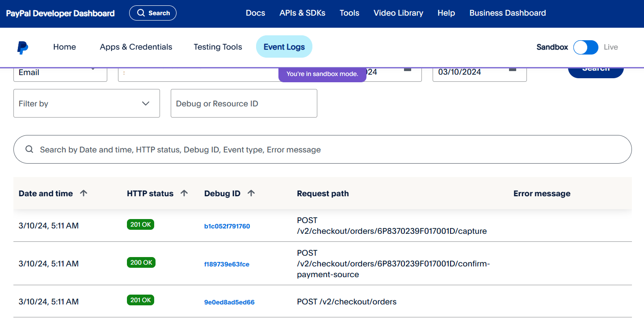Go to Video Library
The width and height of the screenshot is (644, 325).
point(398,13)
